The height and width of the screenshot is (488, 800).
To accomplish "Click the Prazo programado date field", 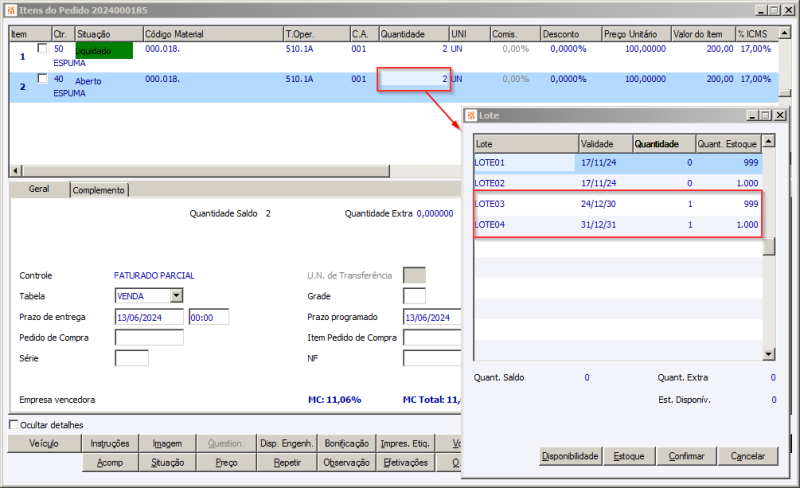I will [432, 317].
